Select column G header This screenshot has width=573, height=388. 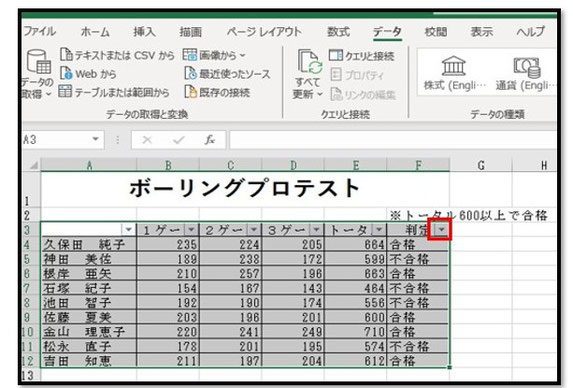pyautogui.click(x=481, y=165)
